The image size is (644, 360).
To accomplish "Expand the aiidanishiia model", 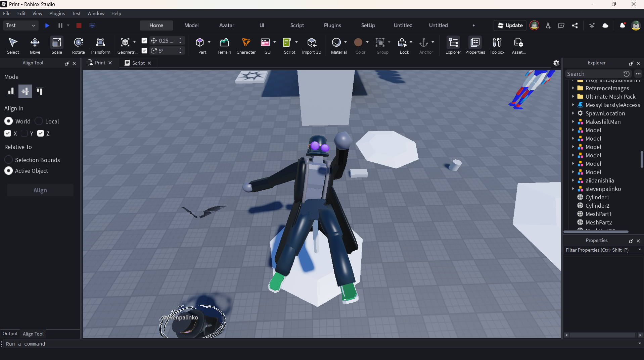I will [x=573, y=181].
